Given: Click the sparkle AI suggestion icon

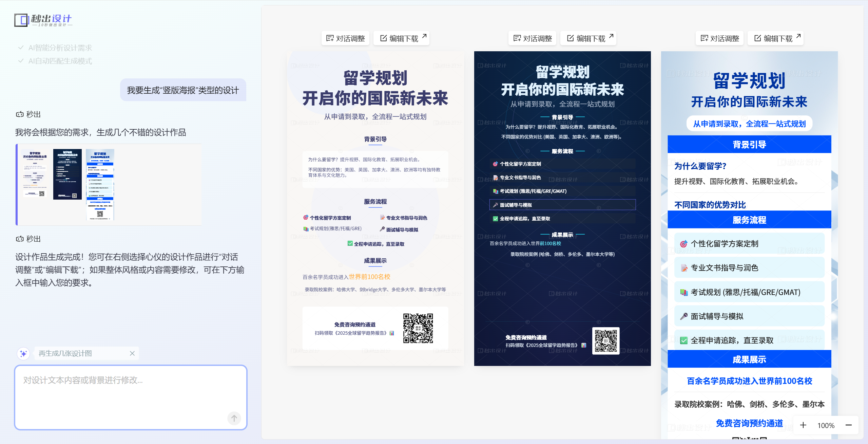Looking at the screenshot, I should pyautogui.click(x=23, y=353).
